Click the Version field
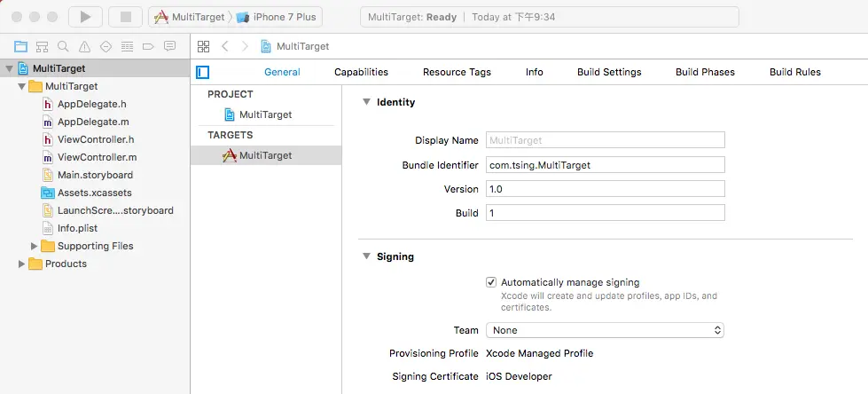The height and width of the screenshot is (394, 868). coord(606,189)
